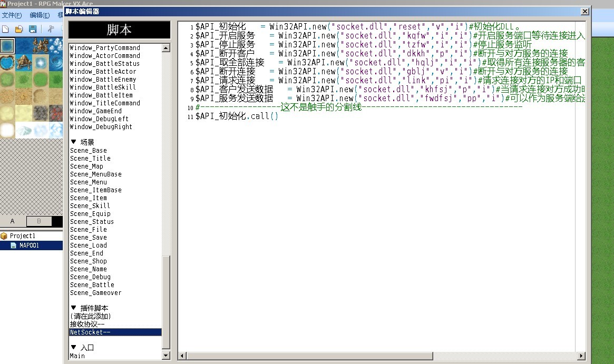
Task: Click the code editor right scroll arrow
Action: (581, 356)
